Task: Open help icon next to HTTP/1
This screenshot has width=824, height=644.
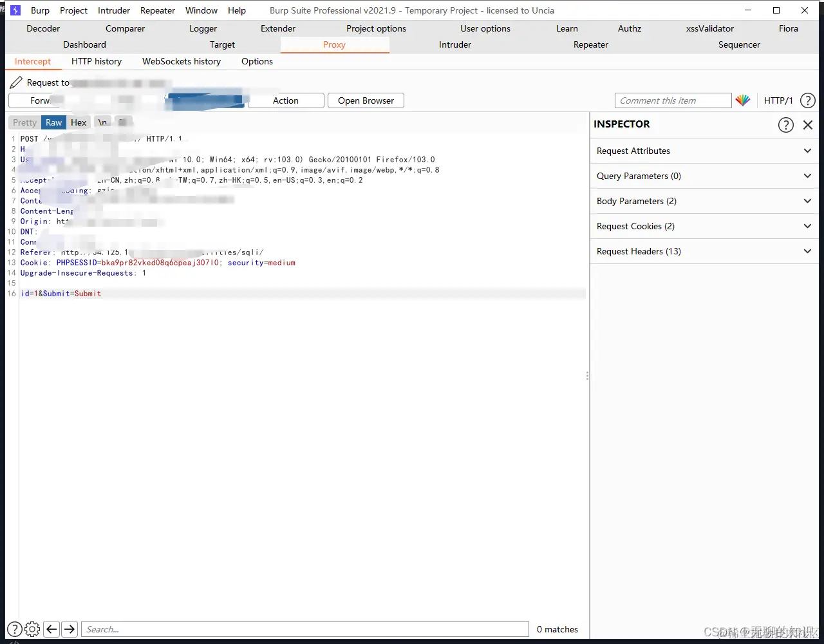Action: [x=807, y=100]
